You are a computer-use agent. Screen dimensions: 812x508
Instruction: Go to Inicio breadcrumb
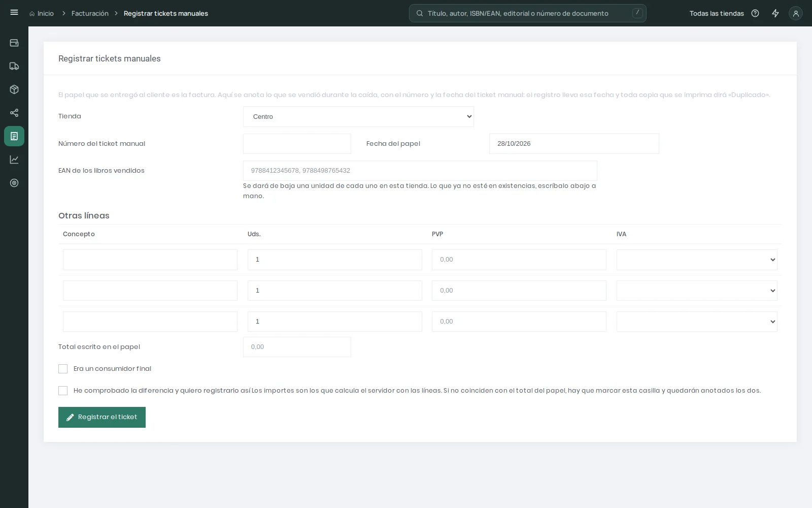(x=45, y=14)
